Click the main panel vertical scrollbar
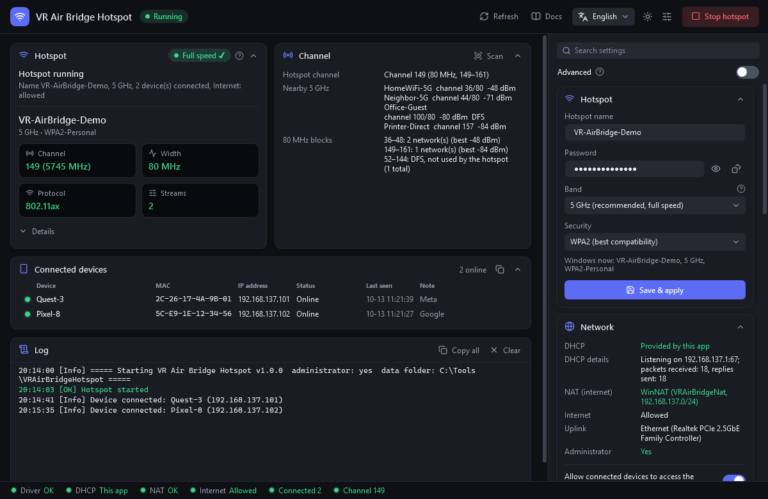Viewport: 768px width, 499px height. [544, 249]
